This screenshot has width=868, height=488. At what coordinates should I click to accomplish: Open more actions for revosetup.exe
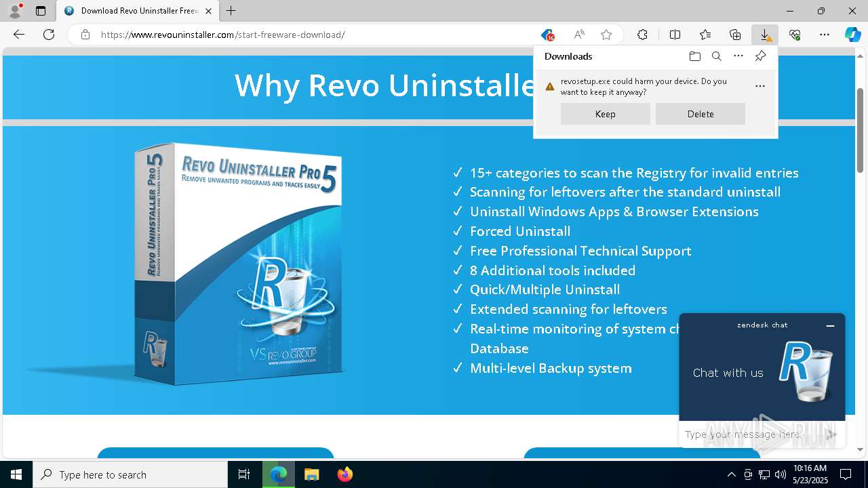pyautogui.click(x=760, y=86)
